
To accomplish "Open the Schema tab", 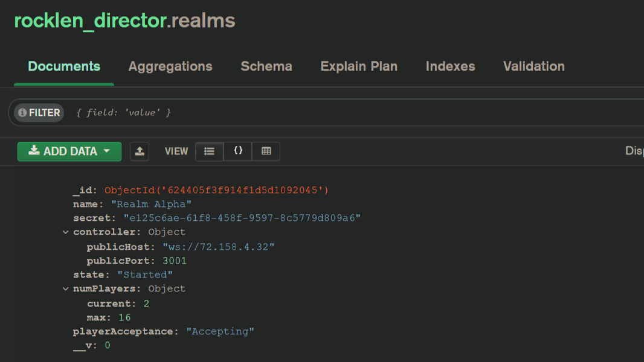I will [266, 66].
